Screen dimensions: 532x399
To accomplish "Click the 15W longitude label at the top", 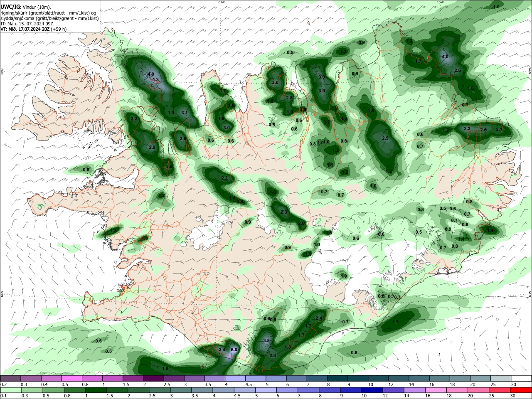I will click(x=440, y=2).
